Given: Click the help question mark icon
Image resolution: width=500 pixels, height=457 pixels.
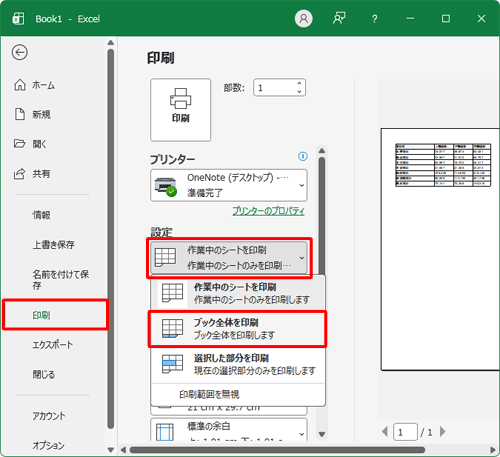Looking at the screenshot, I should (375, 19).
